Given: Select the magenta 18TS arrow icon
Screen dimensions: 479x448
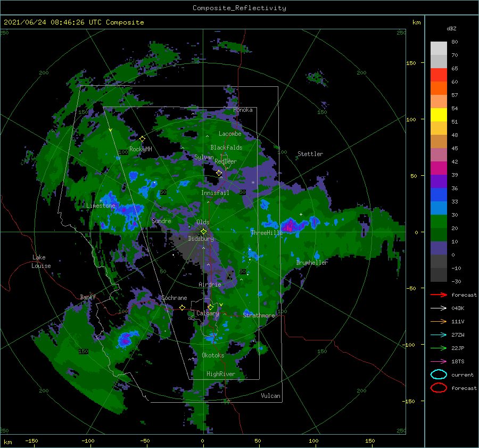Looking at the screenshot, I should tap(439, 362).
